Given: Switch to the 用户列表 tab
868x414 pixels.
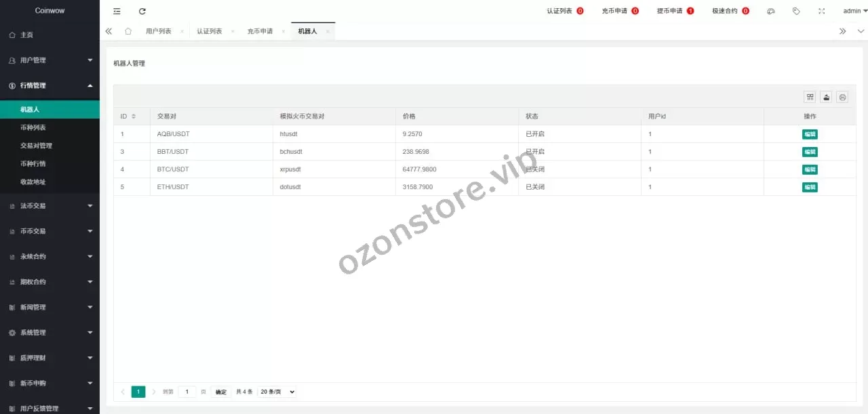Looking at the screenshot, I should point(158,31).
